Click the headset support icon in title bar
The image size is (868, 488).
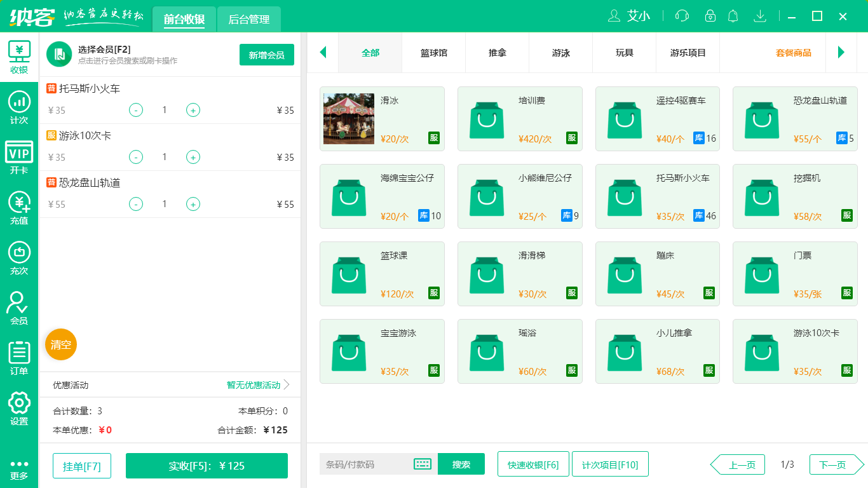click(x=681, y=16)
